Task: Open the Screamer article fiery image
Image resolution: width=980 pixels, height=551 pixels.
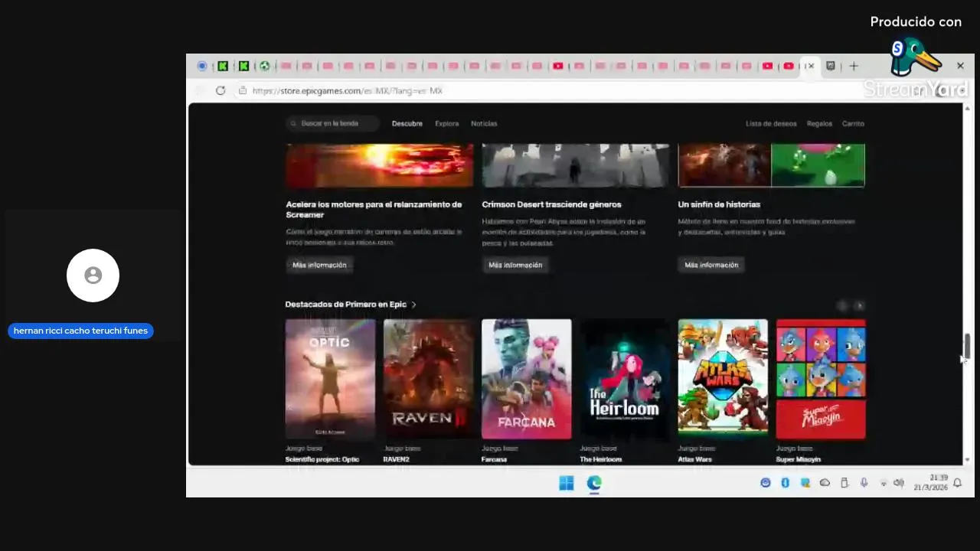Action: coord(380,165)
